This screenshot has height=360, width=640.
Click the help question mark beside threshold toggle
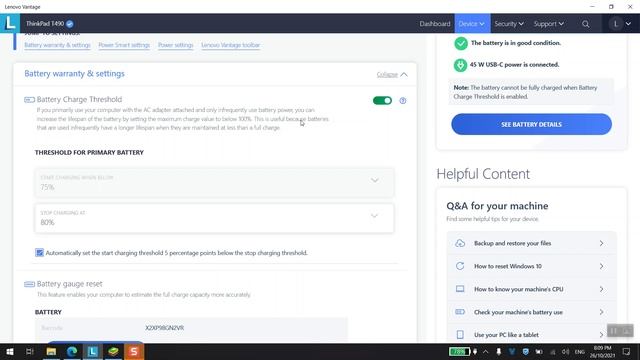(x=403, y=101)
